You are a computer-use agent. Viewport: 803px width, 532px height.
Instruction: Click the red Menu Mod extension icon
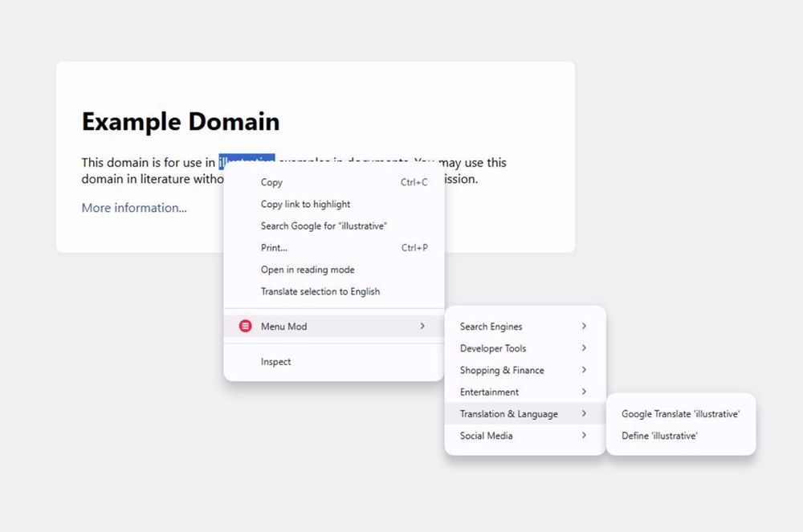[x=245, y=326]
